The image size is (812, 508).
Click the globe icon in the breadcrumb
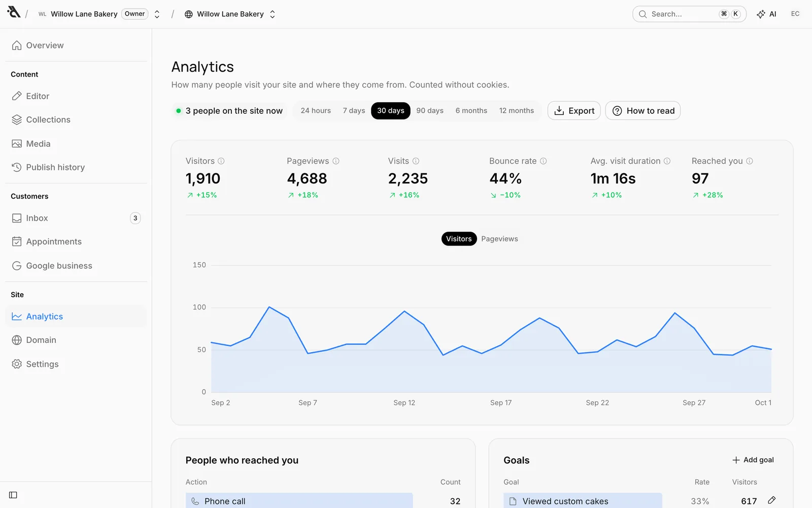tap(189, 14)
